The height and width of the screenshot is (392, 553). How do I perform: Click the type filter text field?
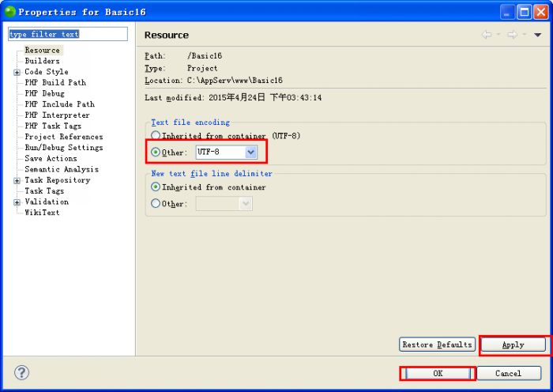click(x=66, y=35)
